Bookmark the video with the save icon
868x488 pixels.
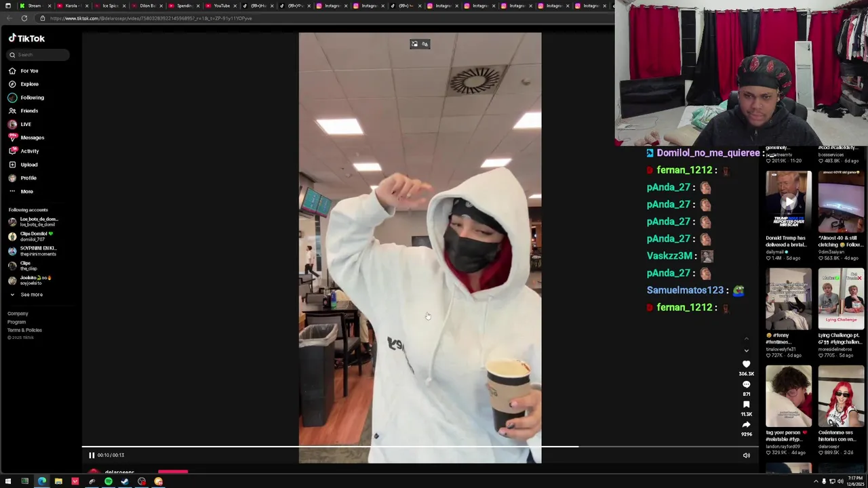tap(746, 405)
